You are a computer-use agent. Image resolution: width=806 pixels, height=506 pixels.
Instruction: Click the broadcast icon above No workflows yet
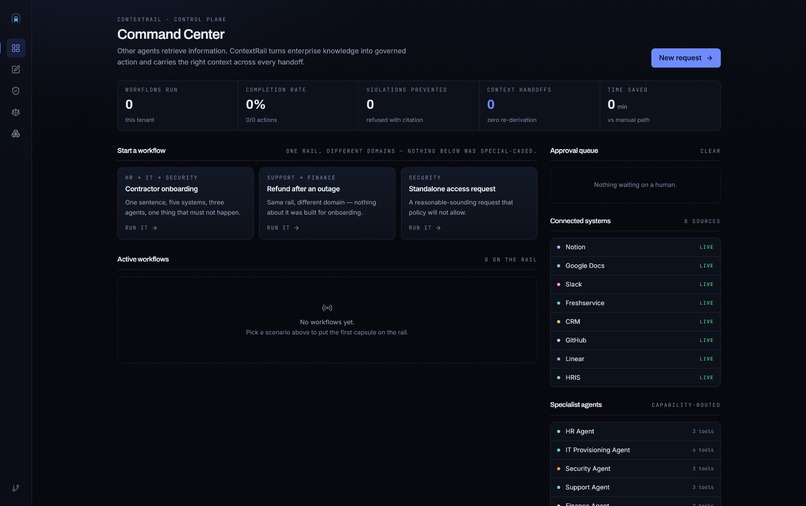click(x=327, y=308)
